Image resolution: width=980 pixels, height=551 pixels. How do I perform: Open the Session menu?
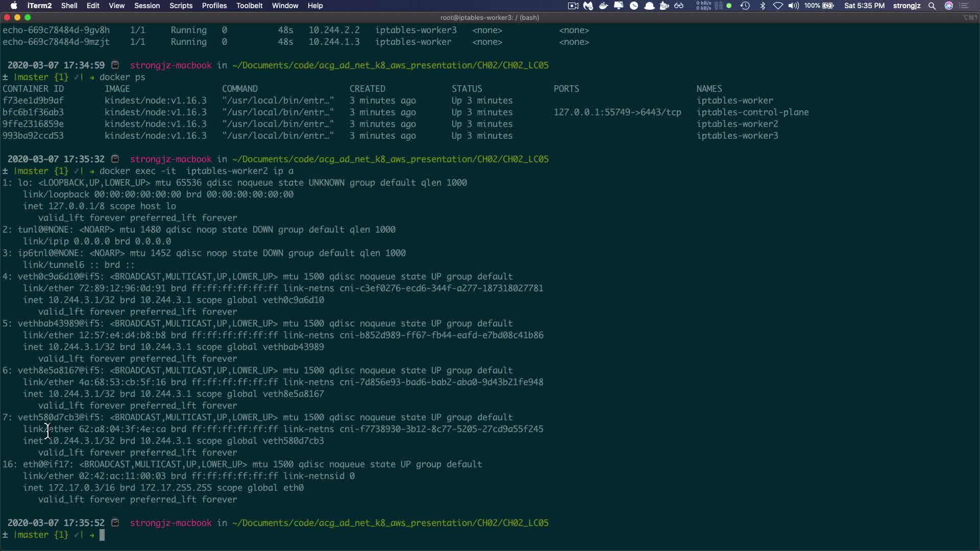point(147,6)
